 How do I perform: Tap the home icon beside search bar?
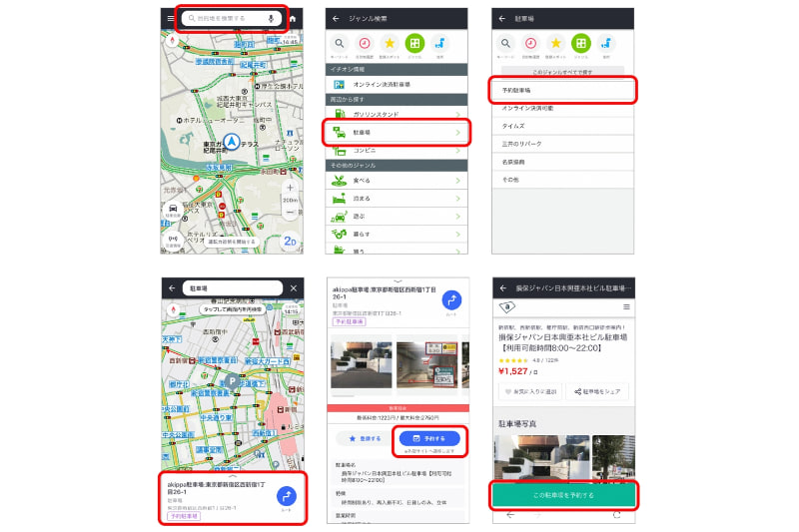[x=293, y=18]
